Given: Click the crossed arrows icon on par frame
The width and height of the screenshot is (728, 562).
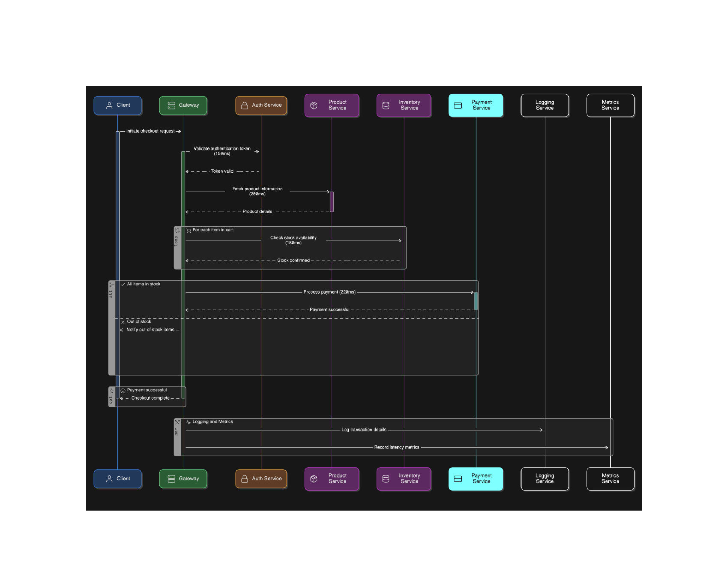Looking at the screenshot, I should (x=177, y=422).
